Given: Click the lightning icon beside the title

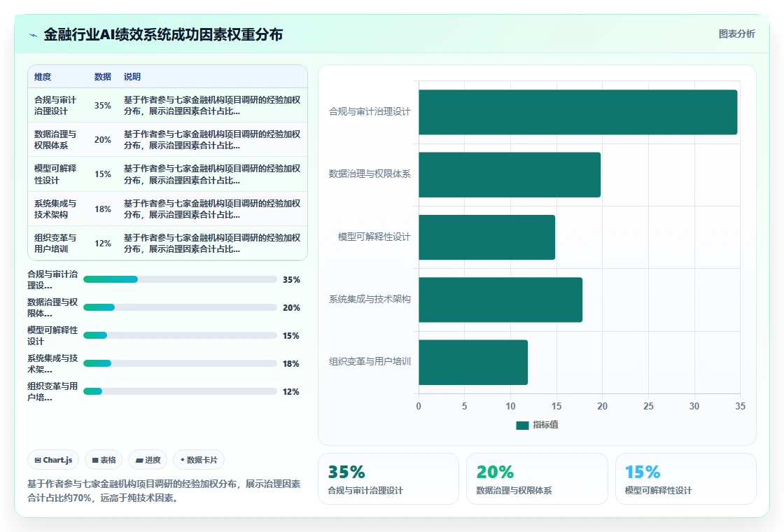Looking at the screenshot, I should (x=33, y=35).
